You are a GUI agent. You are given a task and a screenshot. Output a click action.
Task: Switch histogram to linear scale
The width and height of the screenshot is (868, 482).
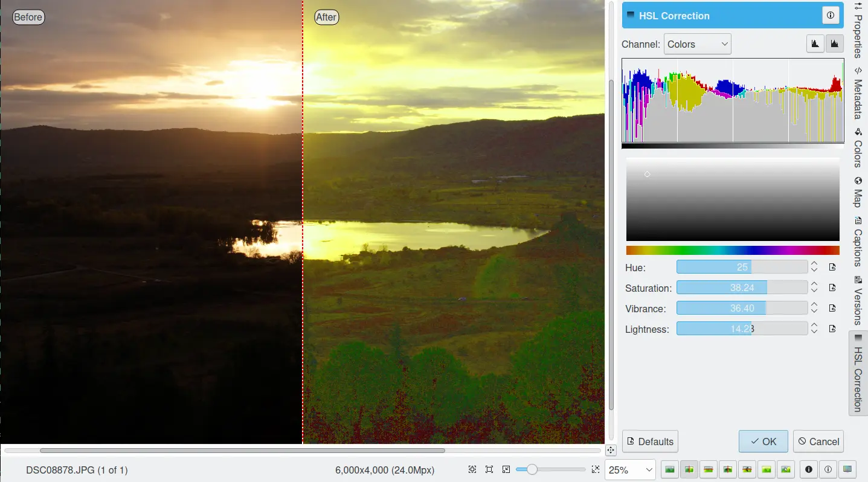click(815, 44)
